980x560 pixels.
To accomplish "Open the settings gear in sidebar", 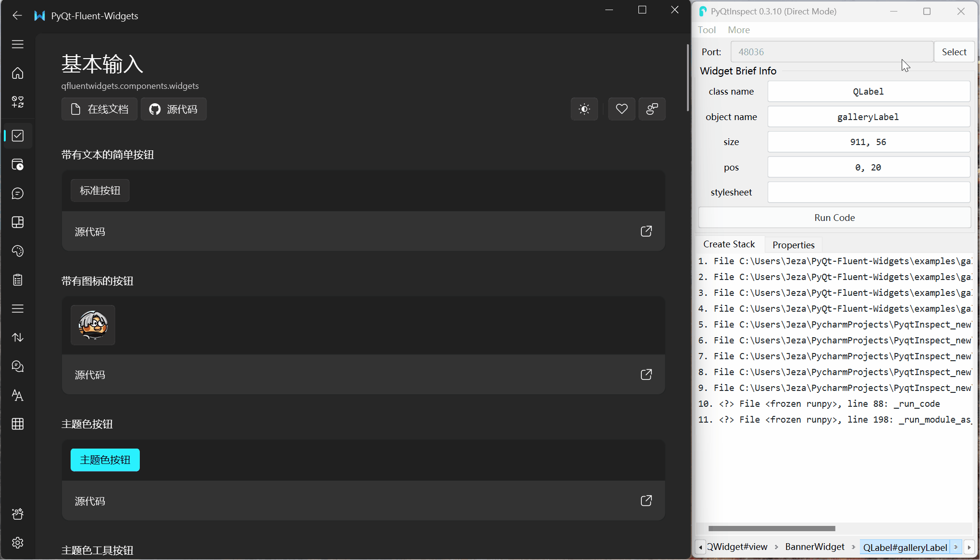I will pos(18,543).
